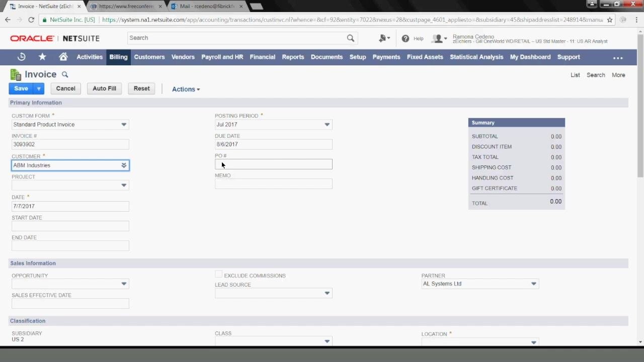Open Shortcuts star icon
This screenshot has height=362, width=644.
click(x=42, y=57)
